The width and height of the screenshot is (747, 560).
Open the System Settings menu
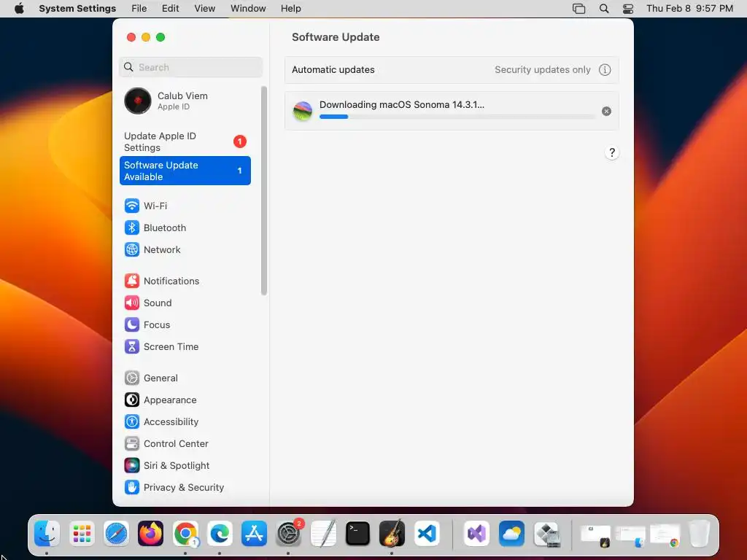[x=77, y=9]
